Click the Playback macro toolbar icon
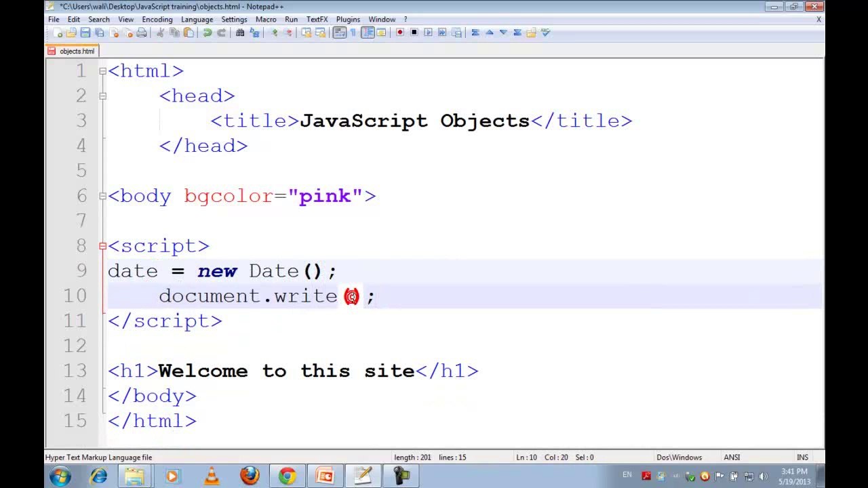Screen dimensions: 868x488 coord(428,33)
